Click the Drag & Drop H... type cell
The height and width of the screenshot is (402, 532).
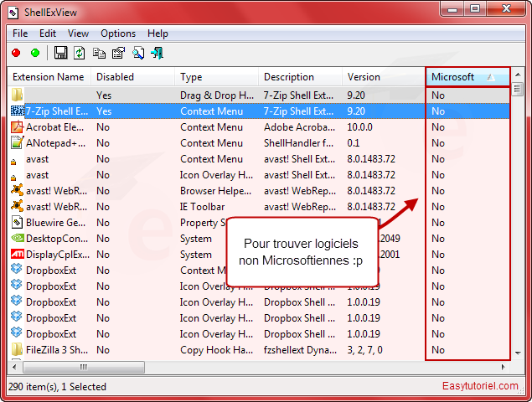pyautogui.click(x=217, y=95)
